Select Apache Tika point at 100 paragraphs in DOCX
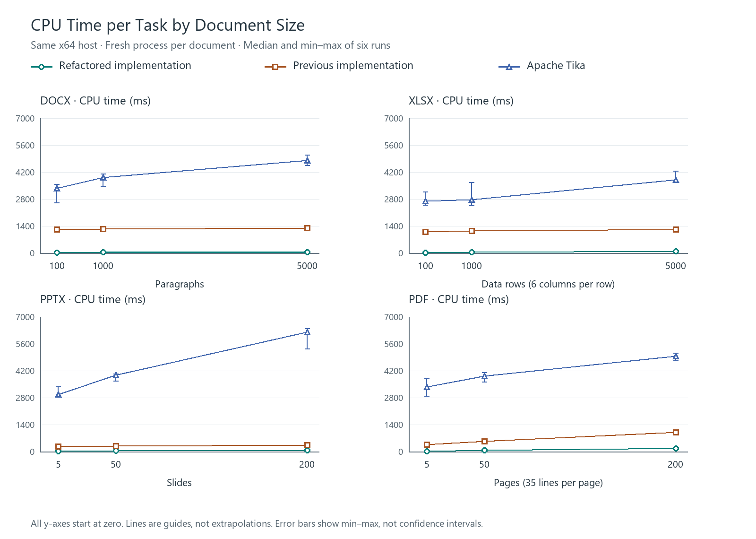The image size is (756, 539). [x=57, y=188]
